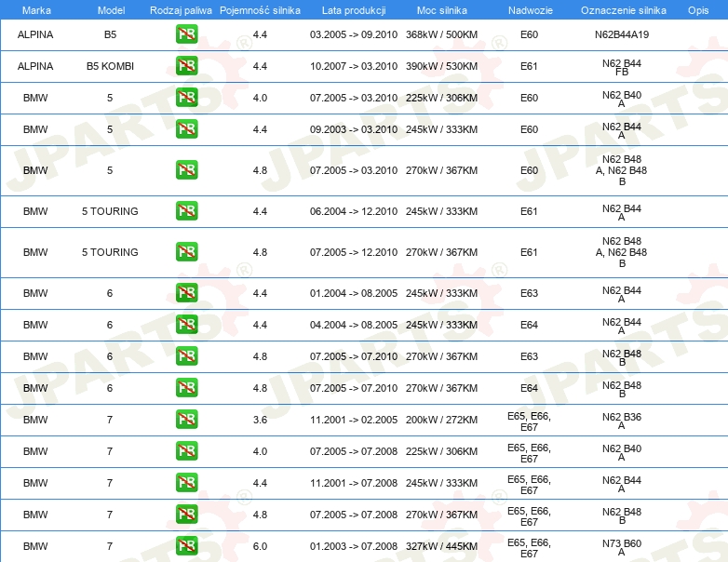The width and height of the screenshot is (728, 562).
Task: Select the B5 KOMBI model cell
Action: [110, 66]
